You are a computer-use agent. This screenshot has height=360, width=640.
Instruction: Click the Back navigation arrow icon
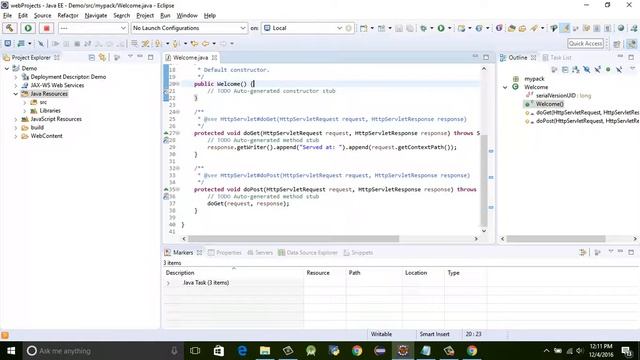click(205, 43)
